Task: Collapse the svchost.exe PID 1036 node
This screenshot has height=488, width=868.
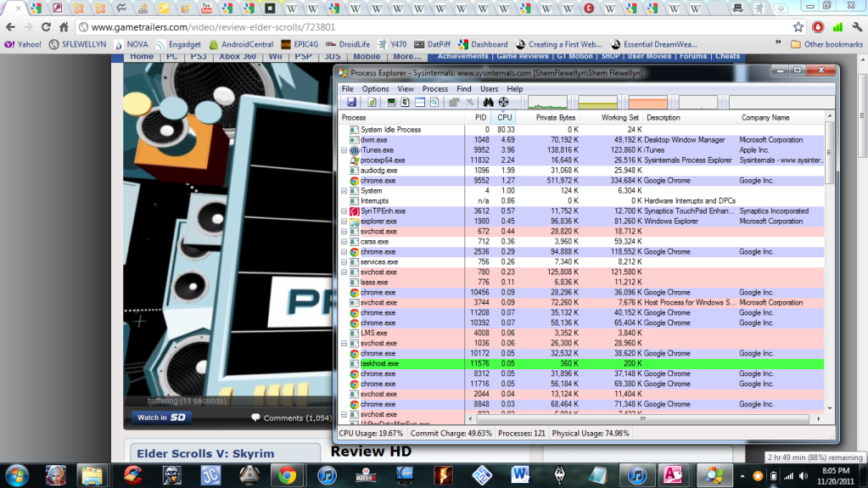Action: point(344,344)
